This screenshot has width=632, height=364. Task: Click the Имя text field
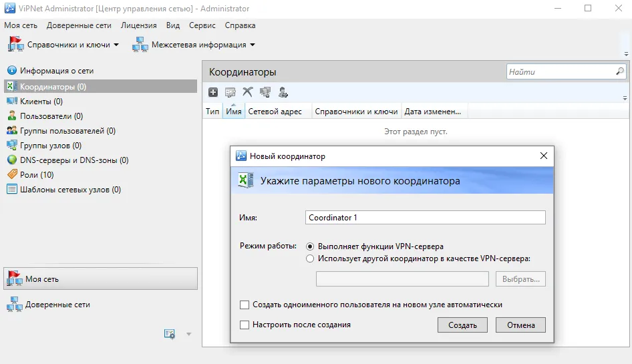425,217
